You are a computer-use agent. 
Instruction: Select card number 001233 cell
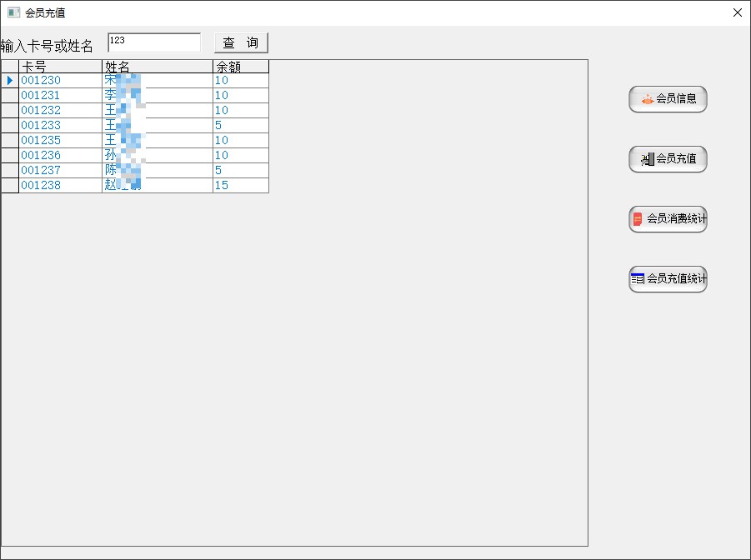(x=60, y=126)
